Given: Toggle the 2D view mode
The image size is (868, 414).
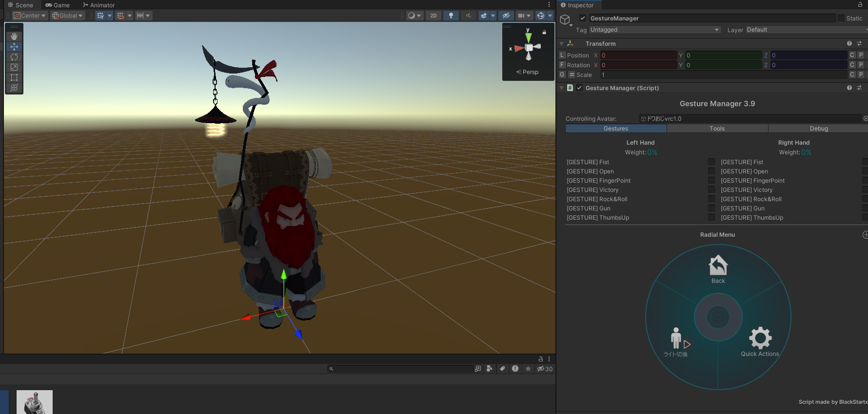Looking at the screenshot, I should click(433, 16).
